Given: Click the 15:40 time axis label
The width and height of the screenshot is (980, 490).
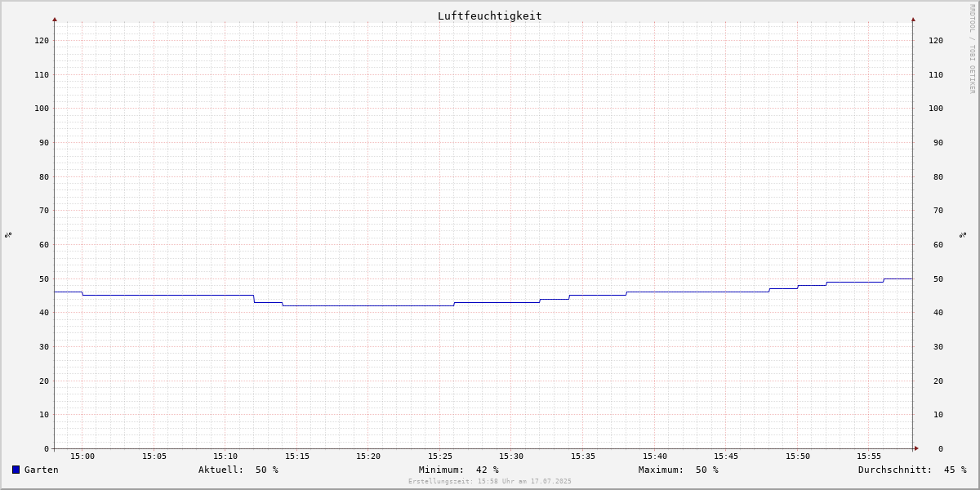Looking at the screenshot, I should (655, 457).
